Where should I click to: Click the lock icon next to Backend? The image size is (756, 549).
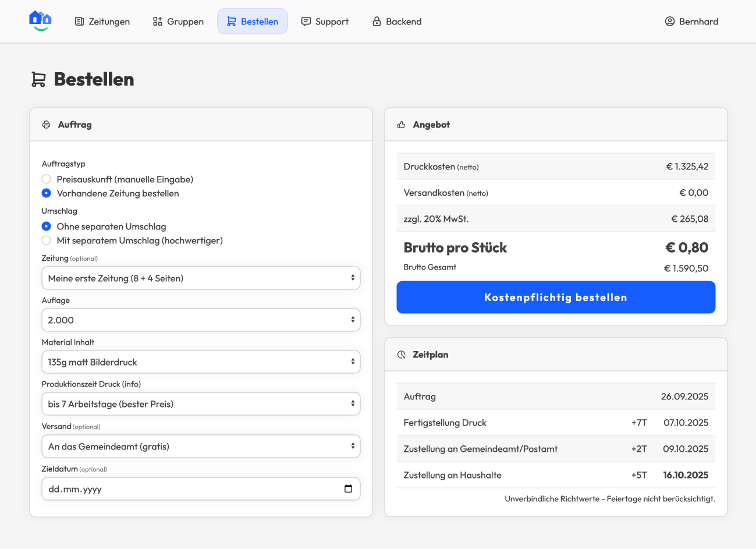[377, 22]
